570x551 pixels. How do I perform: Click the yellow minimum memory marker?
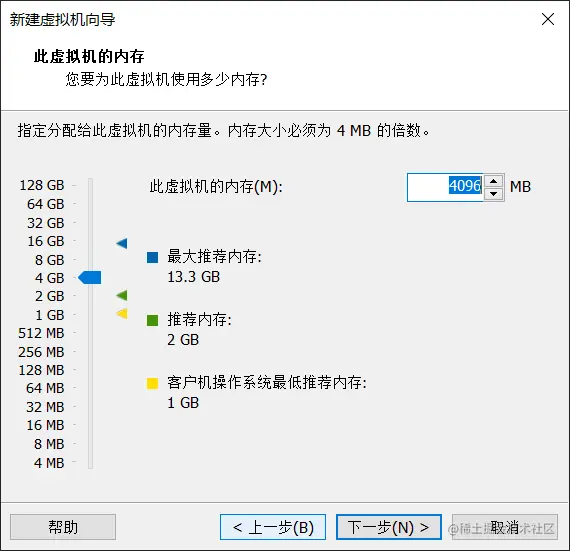tap(122, 313)
